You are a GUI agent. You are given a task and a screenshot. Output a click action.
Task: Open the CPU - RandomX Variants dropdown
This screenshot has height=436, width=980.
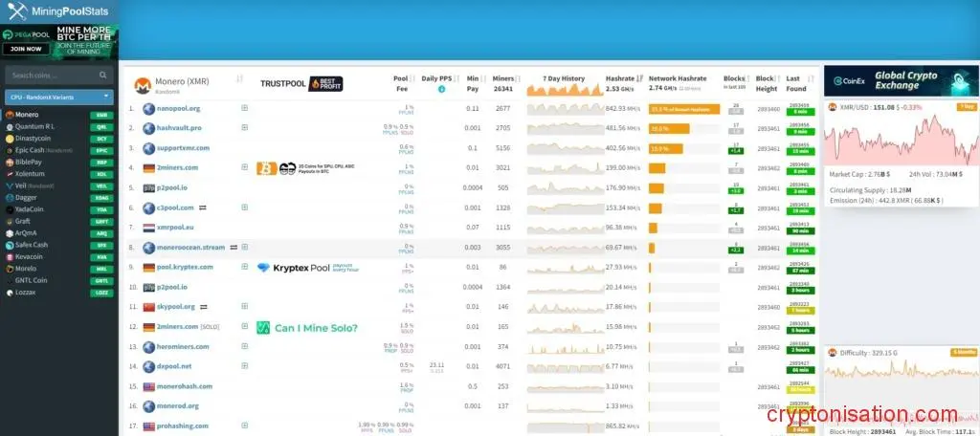58,98
